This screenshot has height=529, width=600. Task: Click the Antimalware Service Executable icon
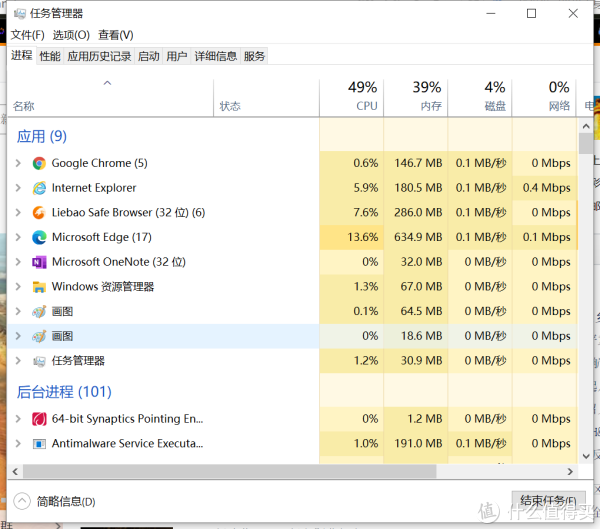click(x=39, y=444)
